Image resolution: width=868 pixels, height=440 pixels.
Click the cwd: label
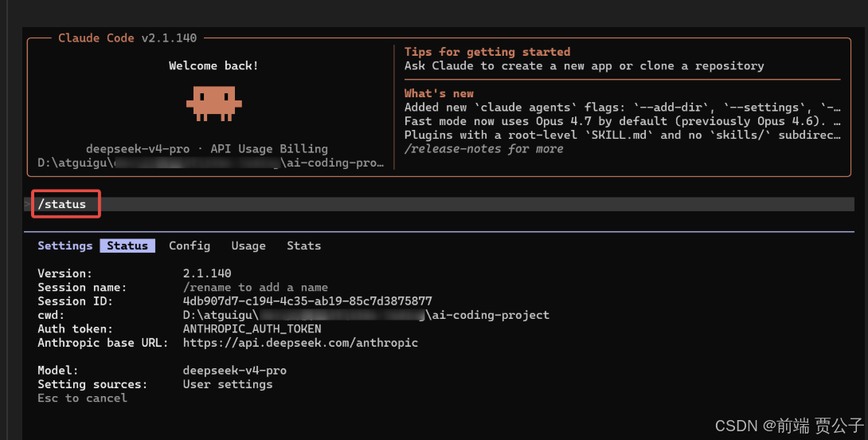(x=51, y=315)
